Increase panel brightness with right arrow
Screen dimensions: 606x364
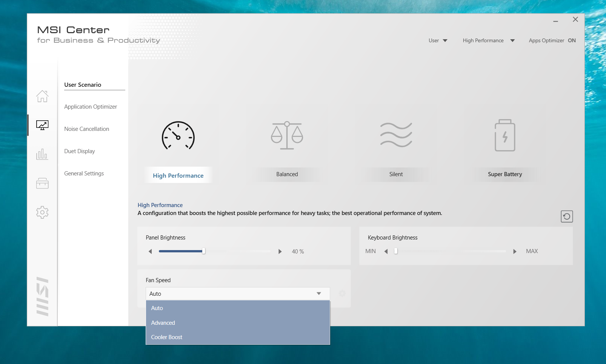tap(280, 252)
